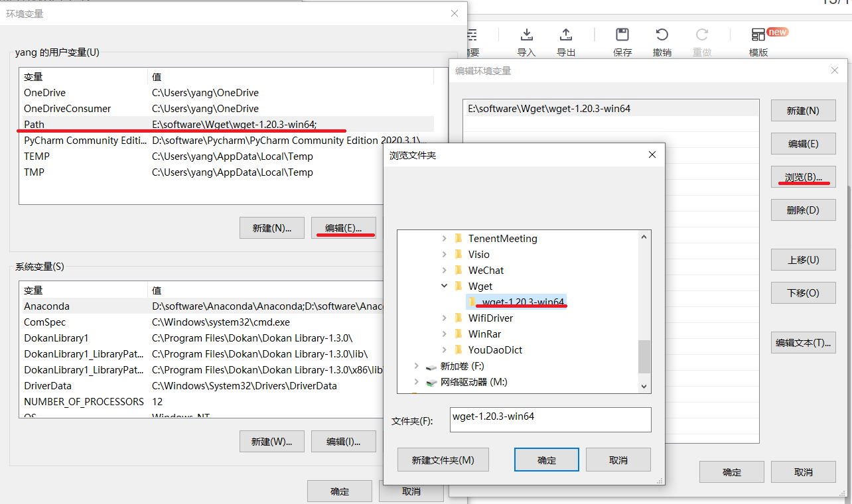Image resolution: width=852 pixels, height=504 pixels.
Task: Cancel the browse folder dialog
Action: coord(618,460)
